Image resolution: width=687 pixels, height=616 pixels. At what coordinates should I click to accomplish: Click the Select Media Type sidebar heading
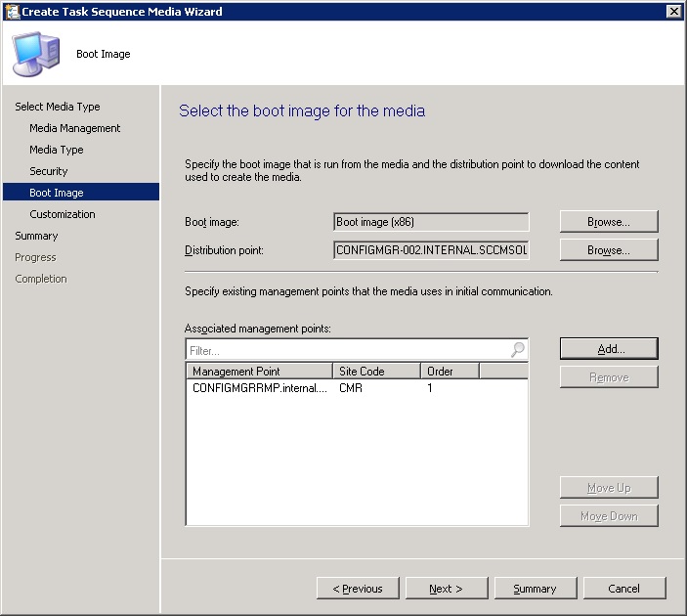point(57,107)
